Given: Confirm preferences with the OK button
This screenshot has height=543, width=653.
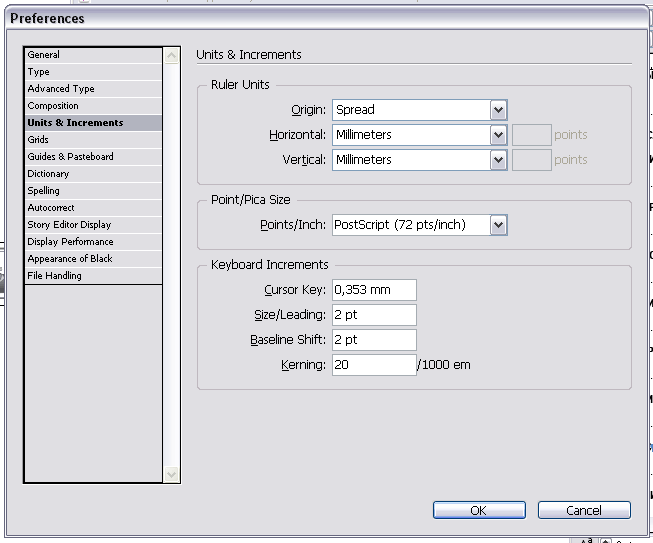Looking at the screenshot, I should click(479, 510).
